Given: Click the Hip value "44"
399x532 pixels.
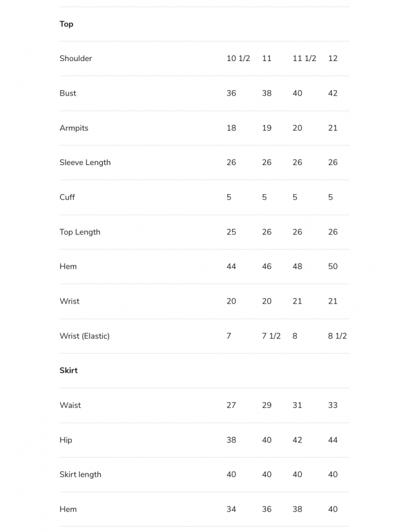Looking at the screenshot, I should 332,440.
